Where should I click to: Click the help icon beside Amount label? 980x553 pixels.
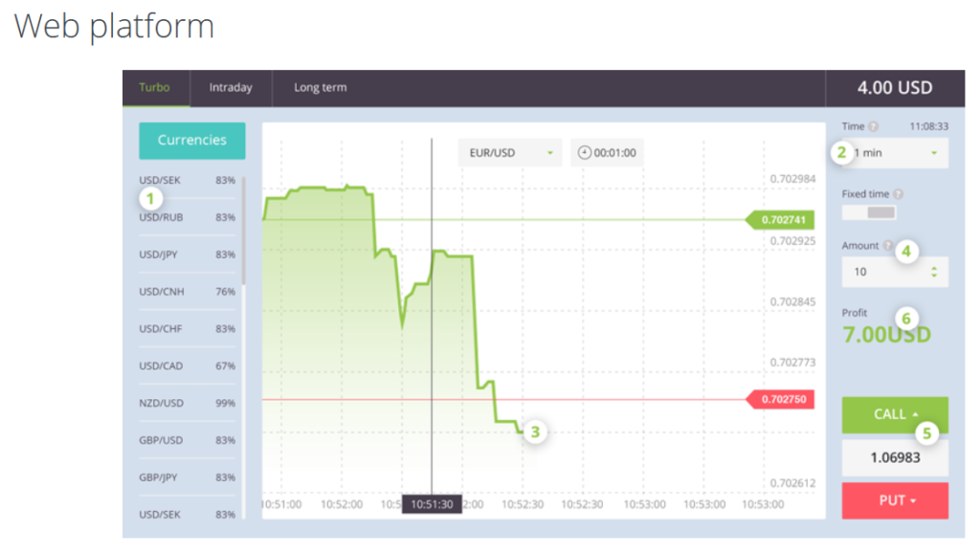point(887,246)
